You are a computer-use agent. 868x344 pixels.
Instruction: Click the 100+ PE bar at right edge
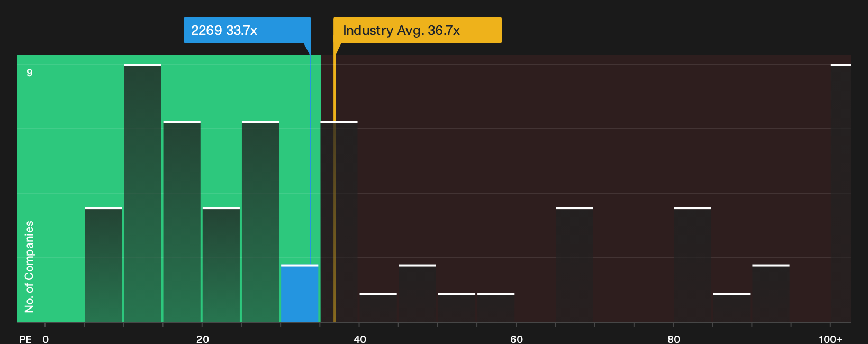click(x=841, y=193)
